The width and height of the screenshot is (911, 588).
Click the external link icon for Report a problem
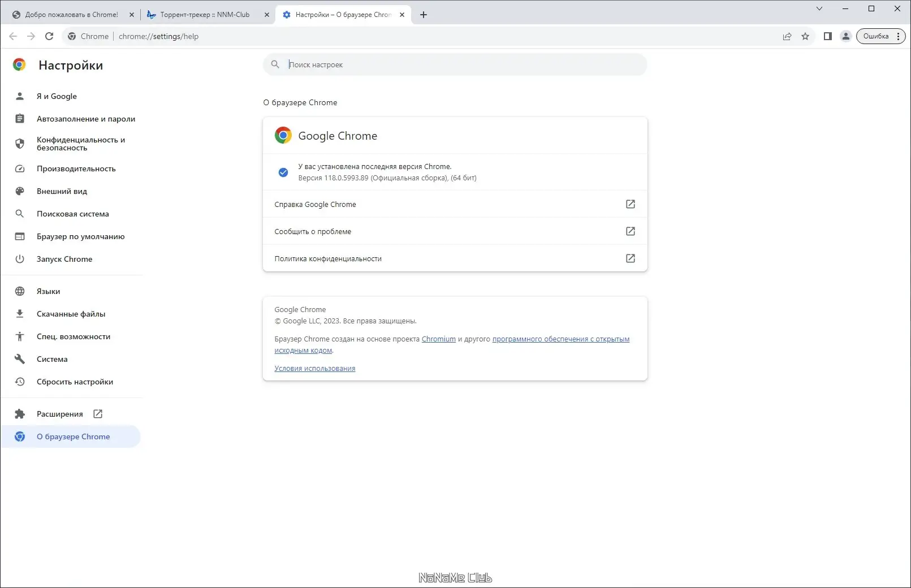pyautogui.click(x=631, y=231)
